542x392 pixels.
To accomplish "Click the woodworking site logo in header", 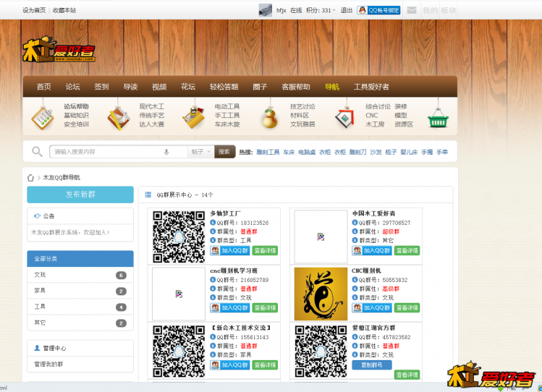I will (59, 50).
